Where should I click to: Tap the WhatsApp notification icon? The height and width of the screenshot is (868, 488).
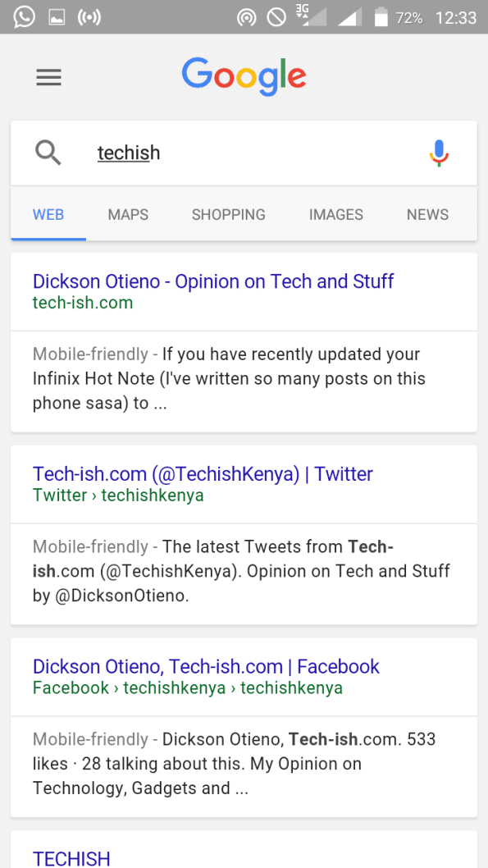coord(24,17)
